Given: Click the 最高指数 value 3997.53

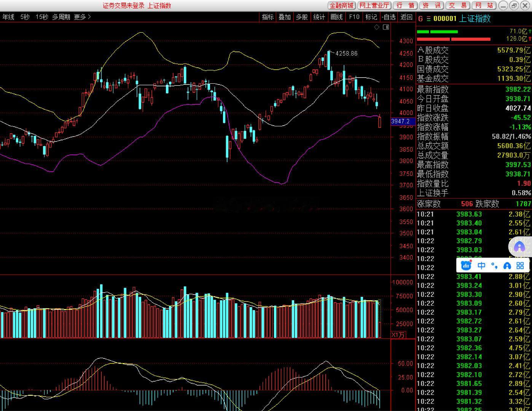Looking at the screenshot, I should point(518,165).
